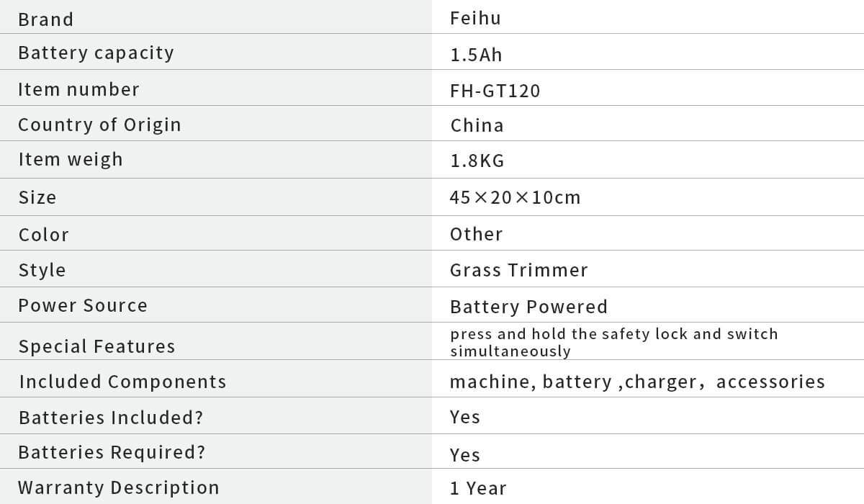Click the Included Components label

tap(122, 382)
